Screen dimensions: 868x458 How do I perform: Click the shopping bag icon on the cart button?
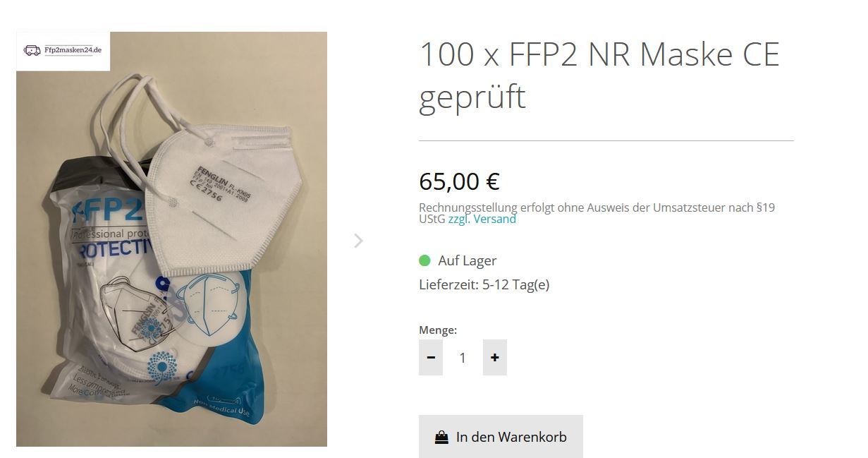click(x=441, y=437)
